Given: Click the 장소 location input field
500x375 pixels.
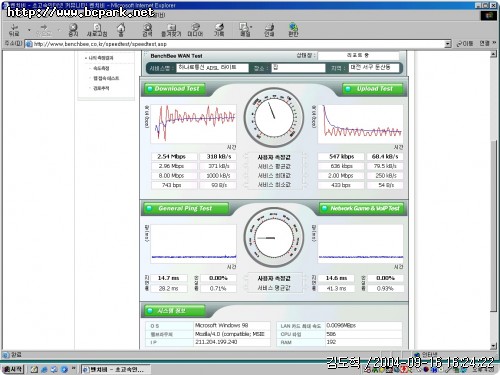Looking at the screenshot, I should 298,68.
